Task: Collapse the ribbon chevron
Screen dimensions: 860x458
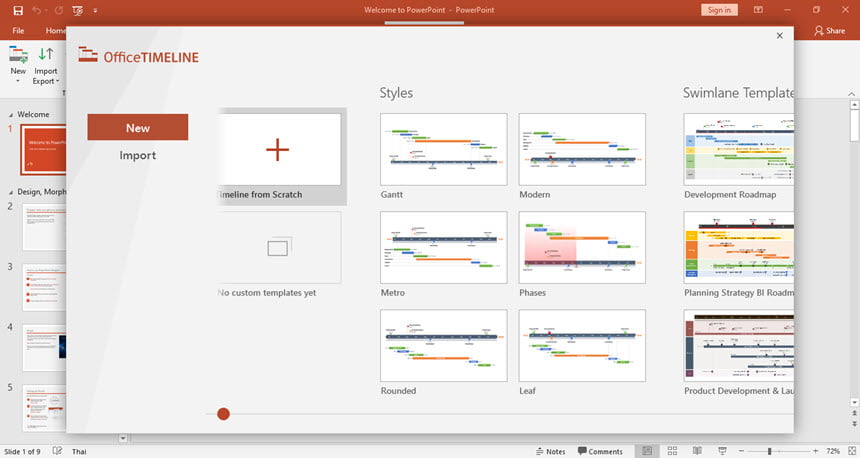Action: [851, 94]
